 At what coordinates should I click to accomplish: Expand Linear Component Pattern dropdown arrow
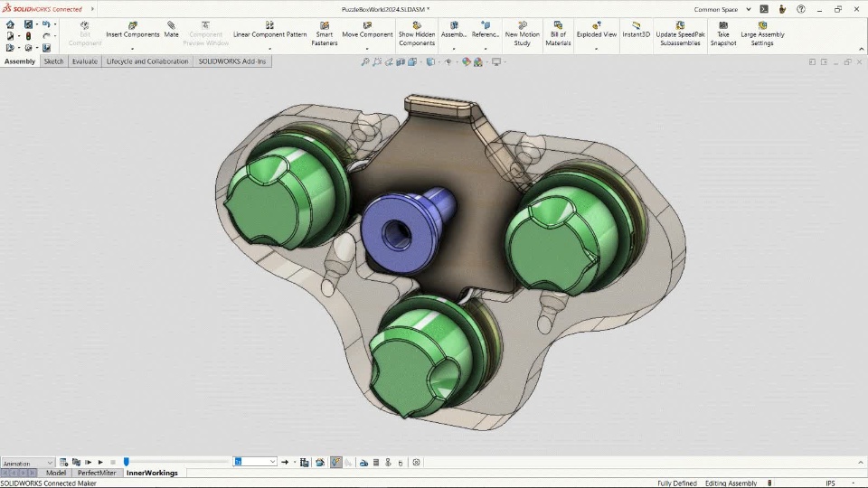pyautogui.click(x=269, y=49)
